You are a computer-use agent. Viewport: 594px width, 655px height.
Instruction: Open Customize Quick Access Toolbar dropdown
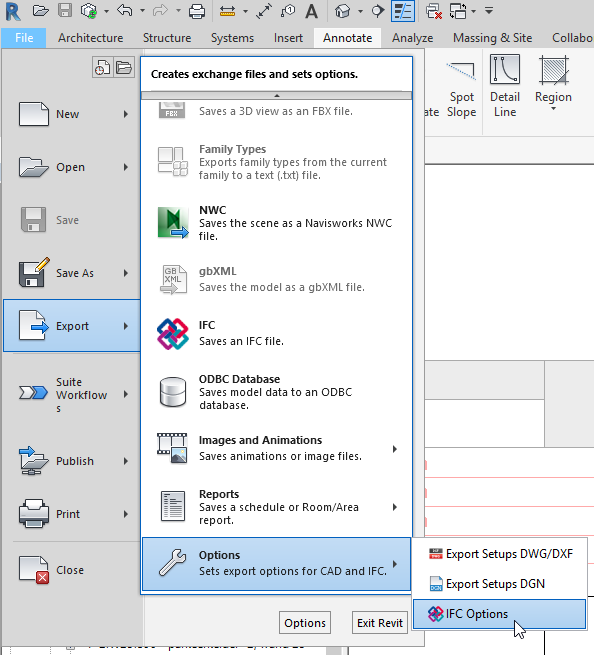point(489,11)
